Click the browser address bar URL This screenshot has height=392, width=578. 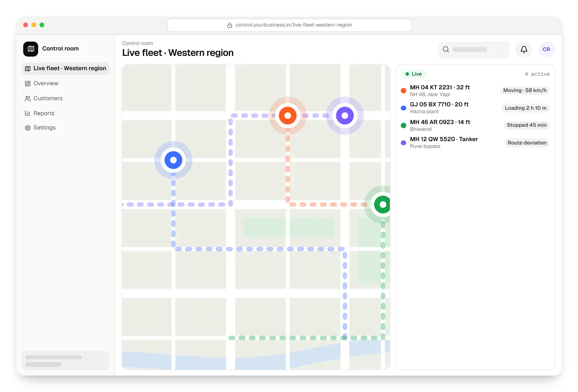pos(290,25)
